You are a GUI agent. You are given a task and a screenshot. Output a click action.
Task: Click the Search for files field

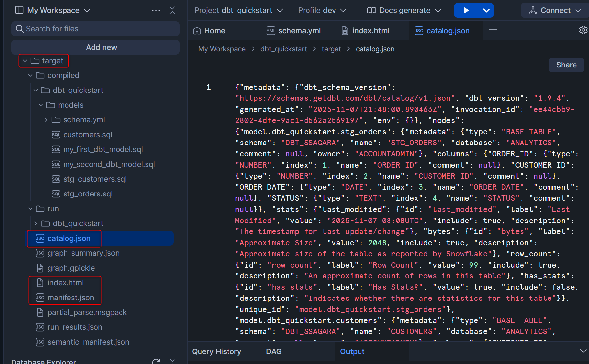click(x=95, y=29)
